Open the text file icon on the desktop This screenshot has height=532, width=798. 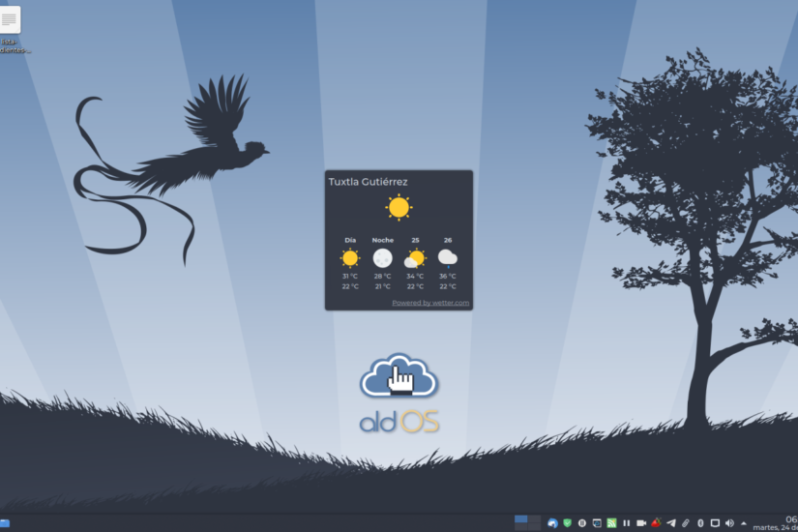[x=9, y=20]
